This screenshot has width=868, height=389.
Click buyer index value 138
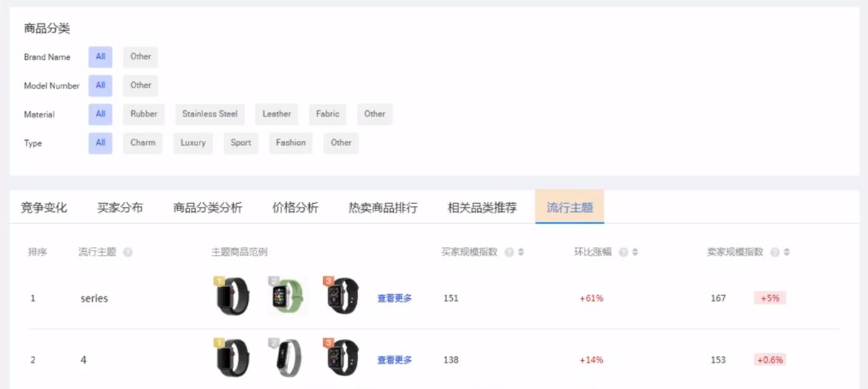pyautogui.click(x=451, y=360)
